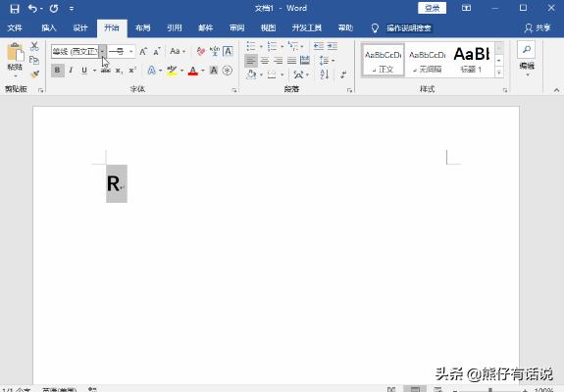Click the Save icon in quick access toolbar

click(15, 8)
